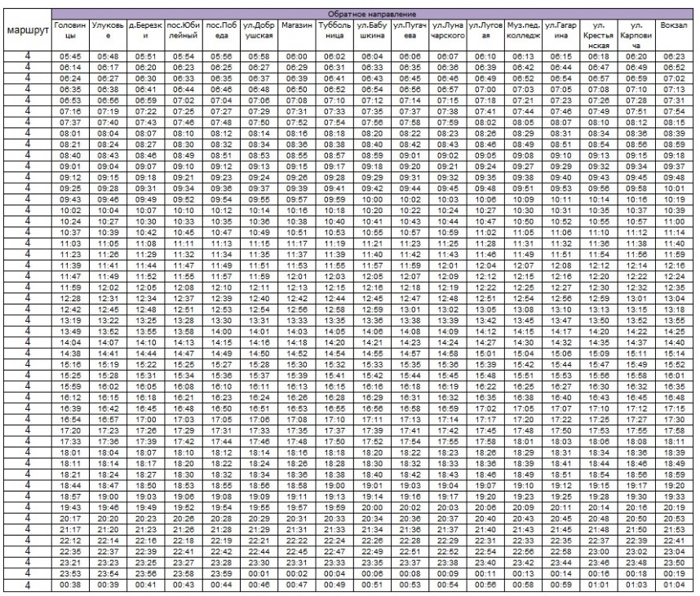
Task: Select 09:01 in the Головинцы column
Action: [70, 167]
